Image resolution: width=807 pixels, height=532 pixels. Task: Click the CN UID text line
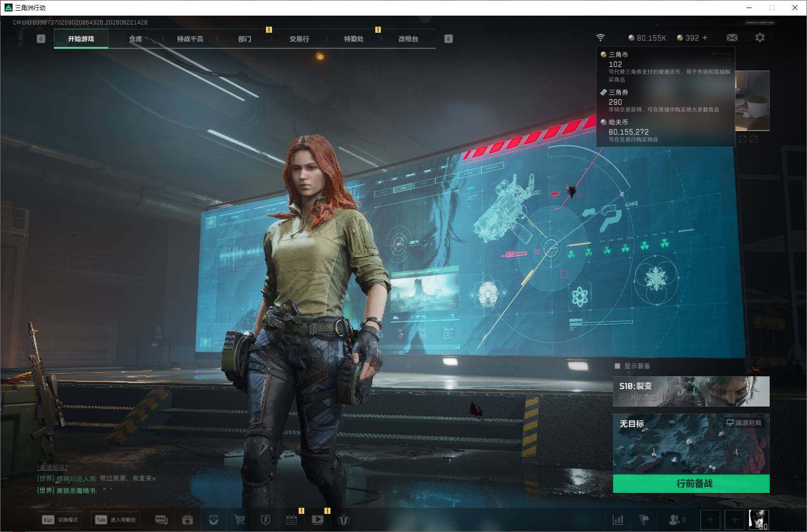click(80, 22)
